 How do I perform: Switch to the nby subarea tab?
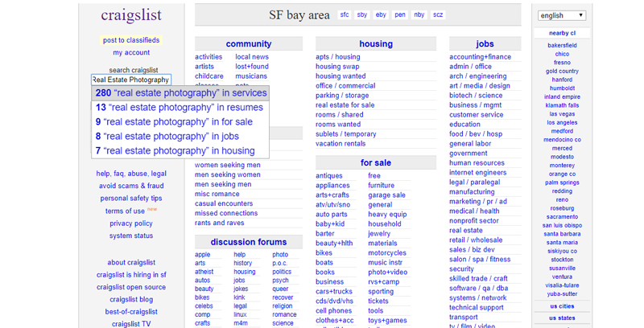coord(419,14)
